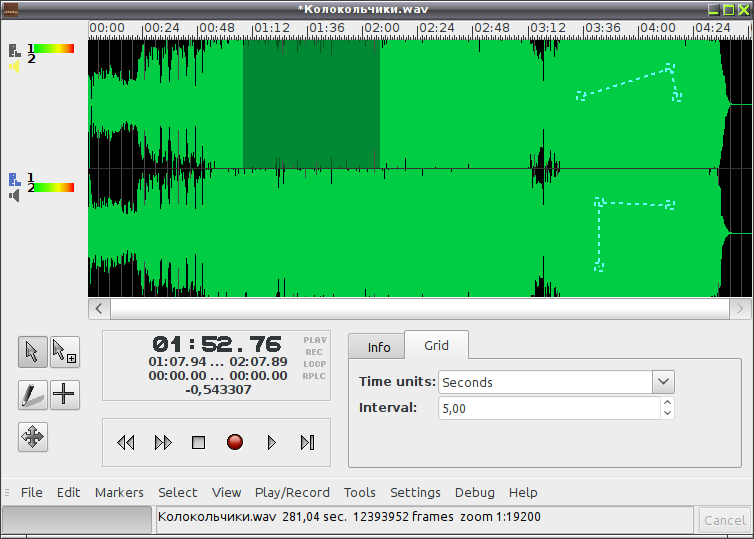
Task: Open the Help menu
Action: click(x=523, y=492)
